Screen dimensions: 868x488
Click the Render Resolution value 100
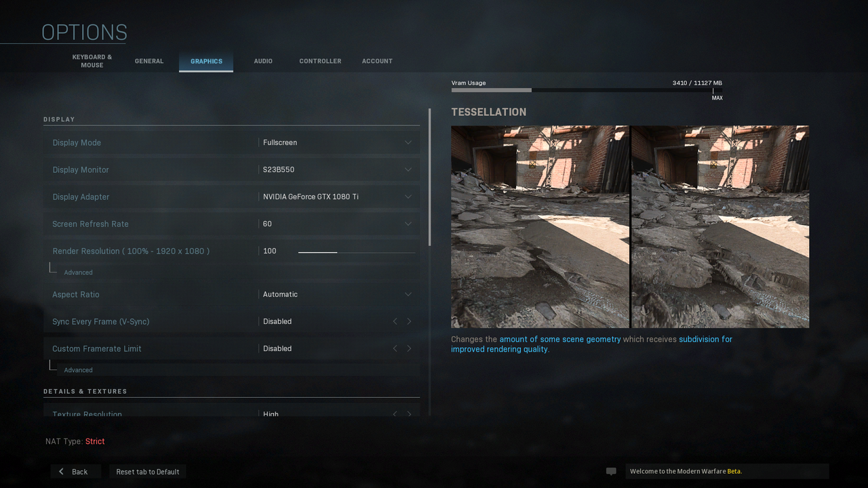click(x=270, y=251)
